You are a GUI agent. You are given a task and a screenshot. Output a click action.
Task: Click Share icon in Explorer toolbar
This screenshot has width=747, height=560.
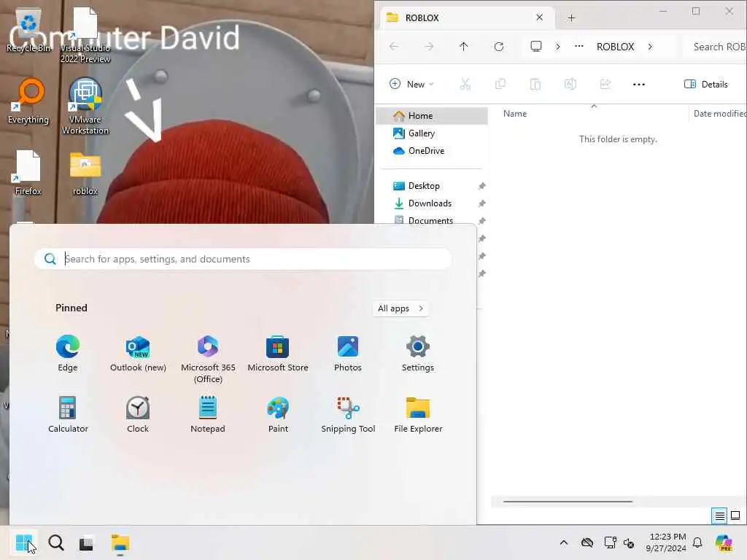pyautogui.click(x=605, y=85)
